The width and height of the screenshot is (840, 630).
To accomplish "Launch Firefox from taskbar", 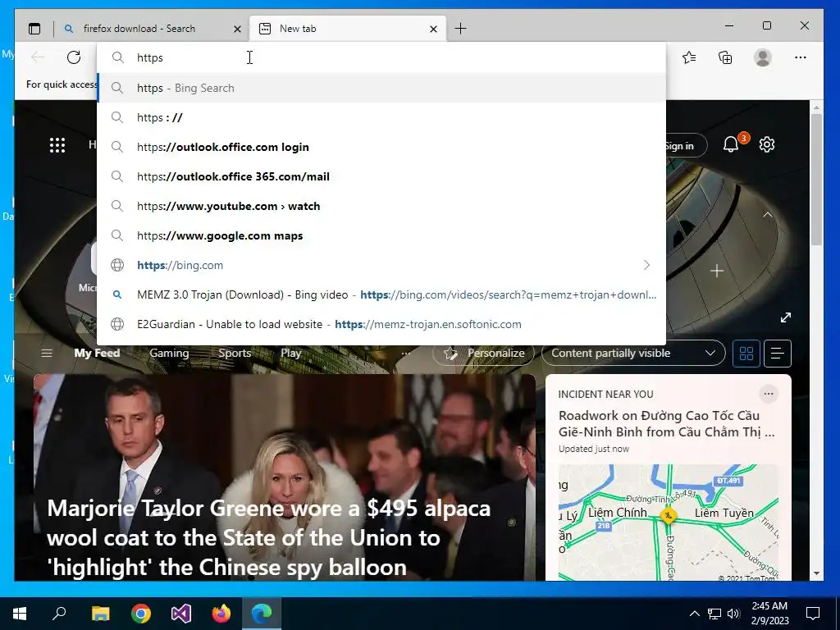I will coord(221,614).
